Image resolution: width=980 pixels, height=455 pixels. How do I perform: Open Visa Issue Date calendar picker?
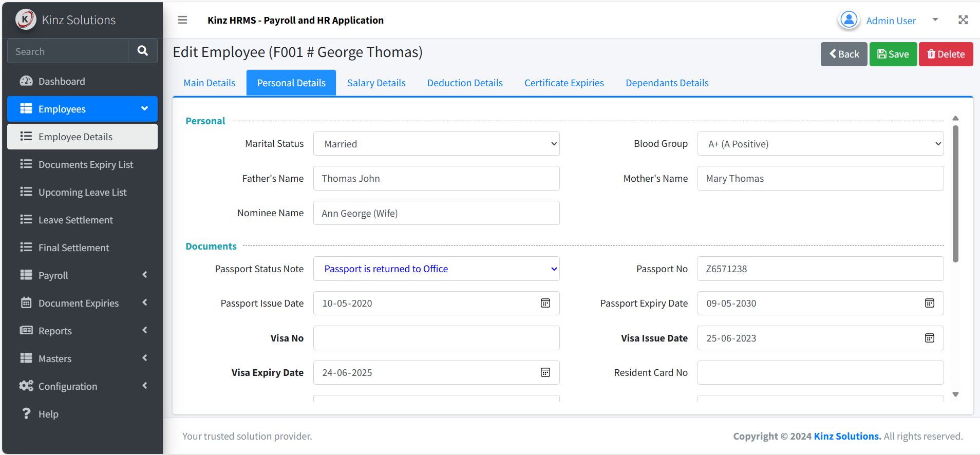click(930, 338)
